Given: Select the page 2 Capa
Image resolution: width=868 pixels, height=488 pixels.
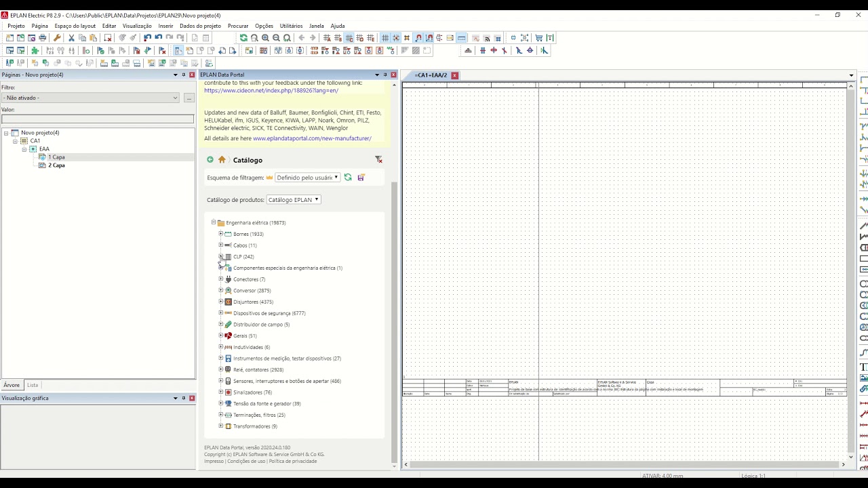Looking at the screenshot, I should pos(56,165).
